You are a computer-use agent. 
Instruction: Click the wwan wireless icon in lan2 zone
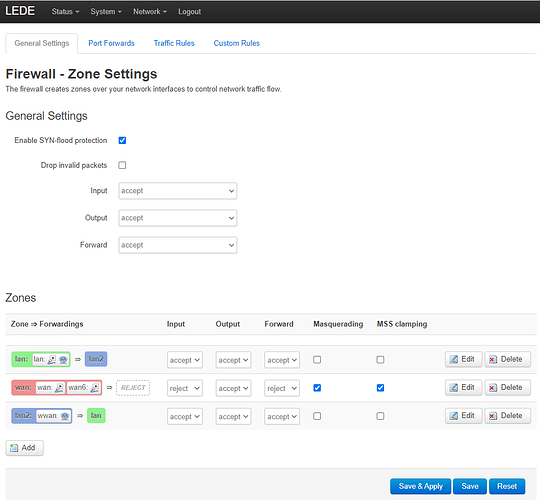coord(64,416)
